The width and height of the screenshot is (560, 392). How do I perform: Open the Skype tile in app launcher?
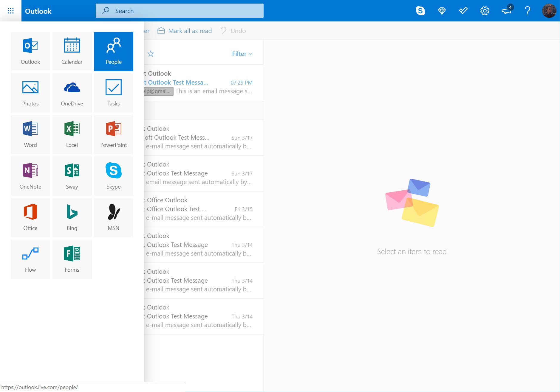[114, 176]
